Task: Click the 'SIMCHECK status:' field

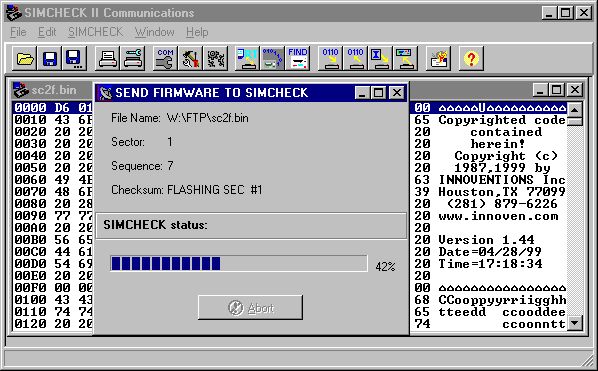Action: pyautogui.click(x=251, y=225)
